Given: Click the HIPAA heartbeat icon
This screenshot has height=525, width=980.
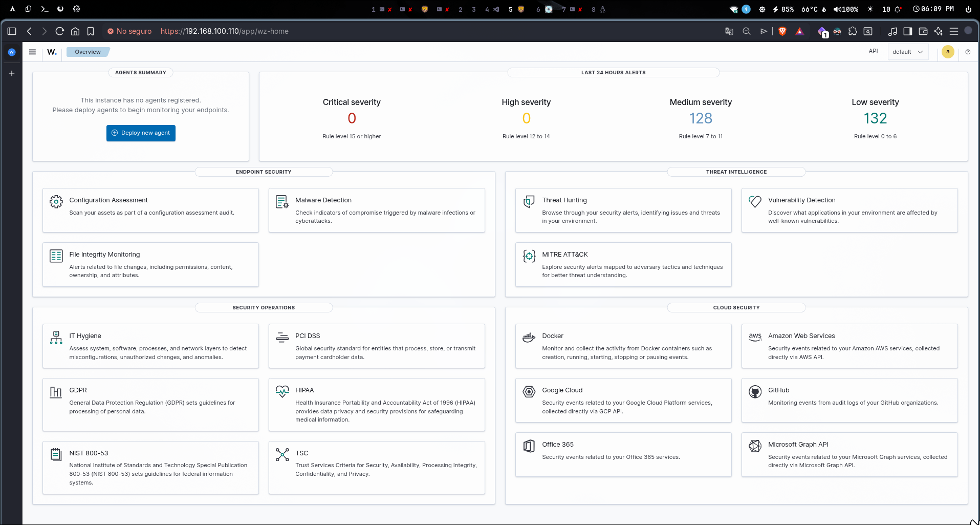Looking at the screenshot, I should [282, 392].
